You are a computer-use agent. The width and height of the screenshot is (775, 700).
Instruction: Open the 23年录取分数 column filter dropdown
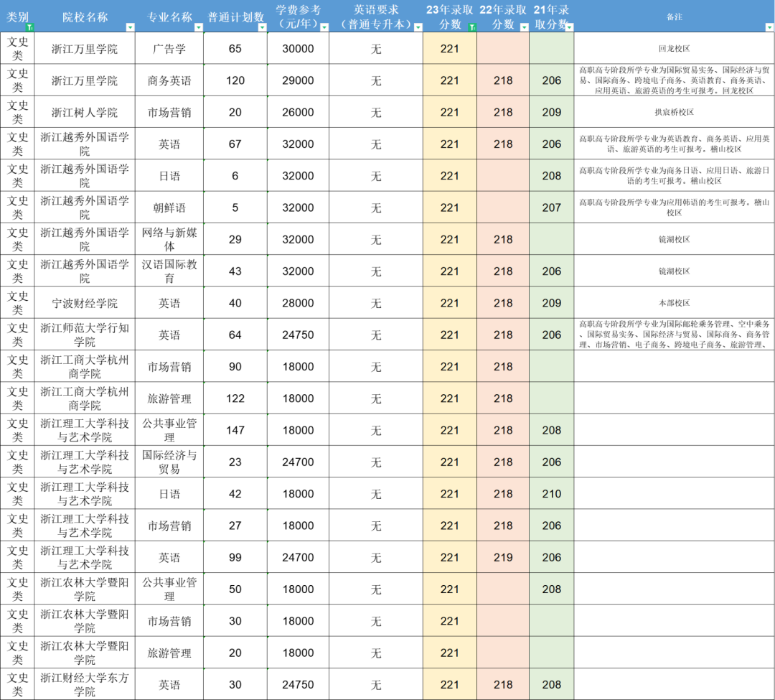(x=472, y=27)
